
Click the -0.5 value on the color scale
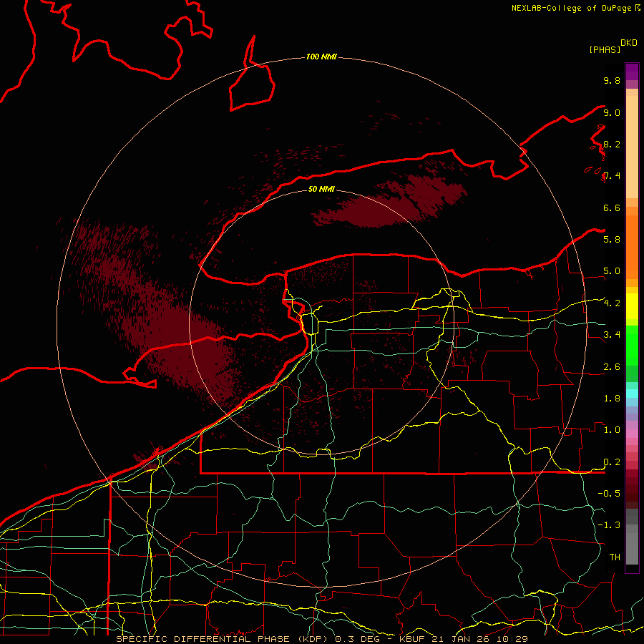[609, 493]
